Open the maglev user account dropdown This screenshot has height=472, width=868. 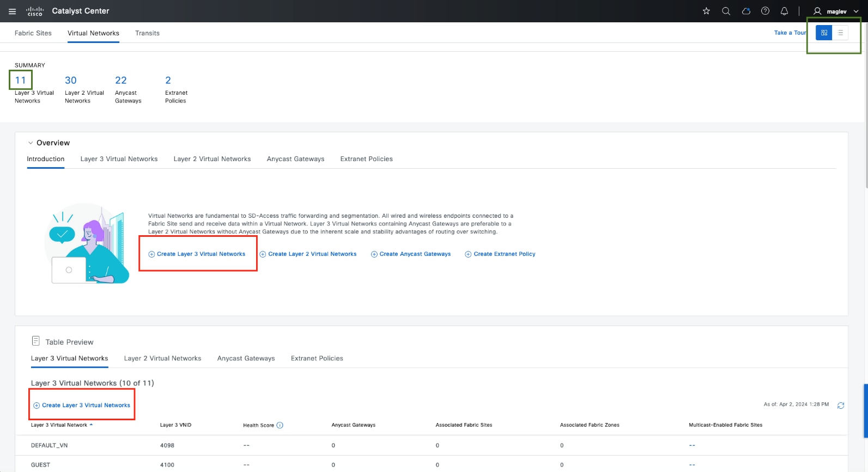pos(835,11)
